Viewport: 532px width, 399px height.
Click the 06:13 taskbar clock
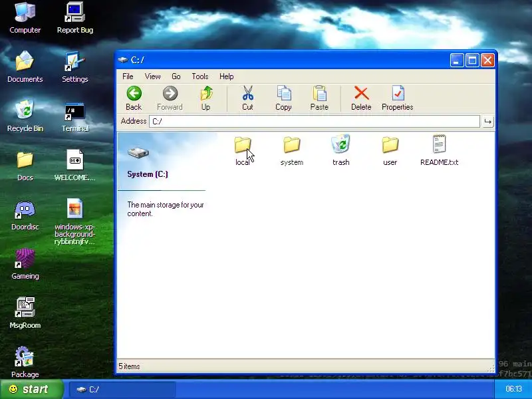pos(513,389)
